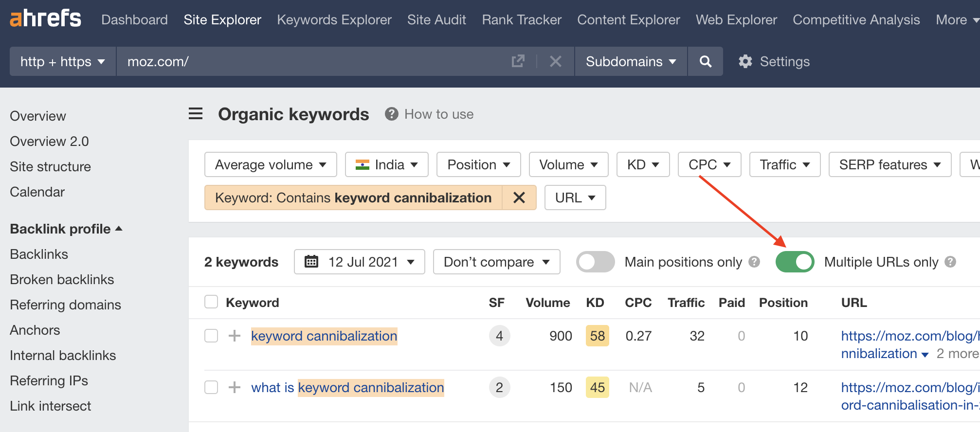
Task: Open Rank Tracker in top navigation
Action: click(522, 19)
